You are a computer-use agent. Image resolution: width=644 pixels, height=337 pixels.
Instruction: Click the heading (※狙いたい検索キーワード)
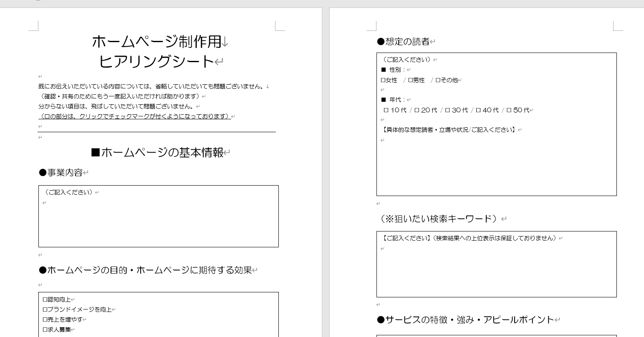point(438,219)
